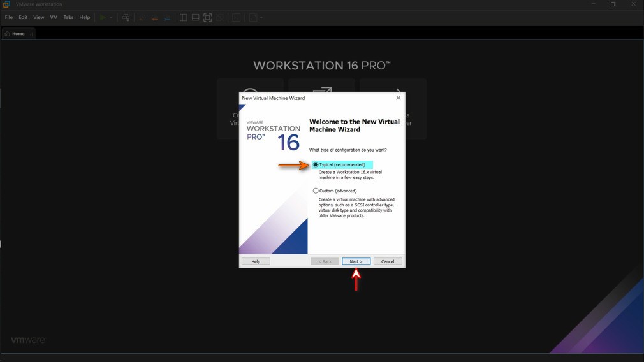Close the New Virtual Machine Wizard dialog
Viewport: 644px width, 362px height.
click(399, 98)
